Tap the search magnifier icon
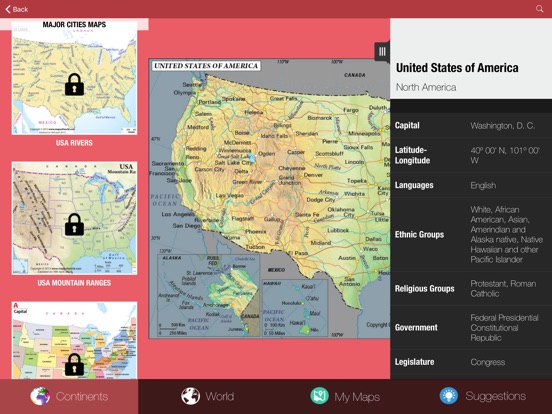This screenshot has width=552, height=414. [x=539, y=9]
